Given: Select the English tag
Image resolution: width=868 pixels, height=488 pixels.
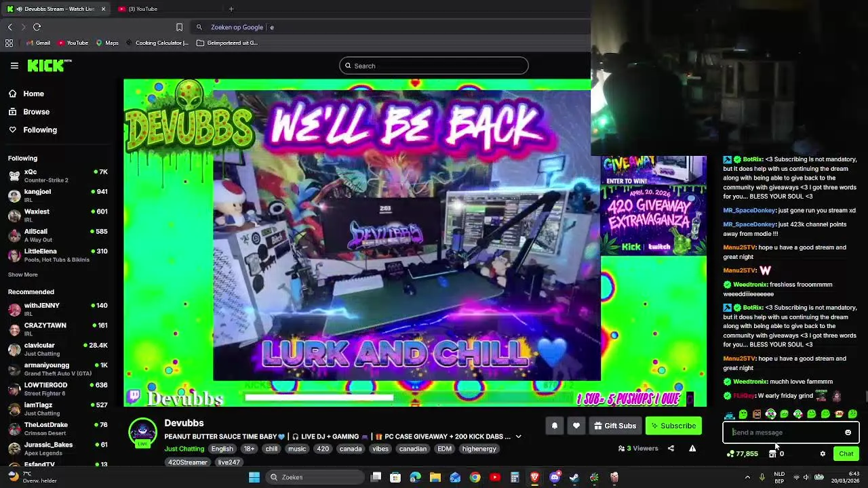Looking at the screenshot, I should (x=222, y=449).
